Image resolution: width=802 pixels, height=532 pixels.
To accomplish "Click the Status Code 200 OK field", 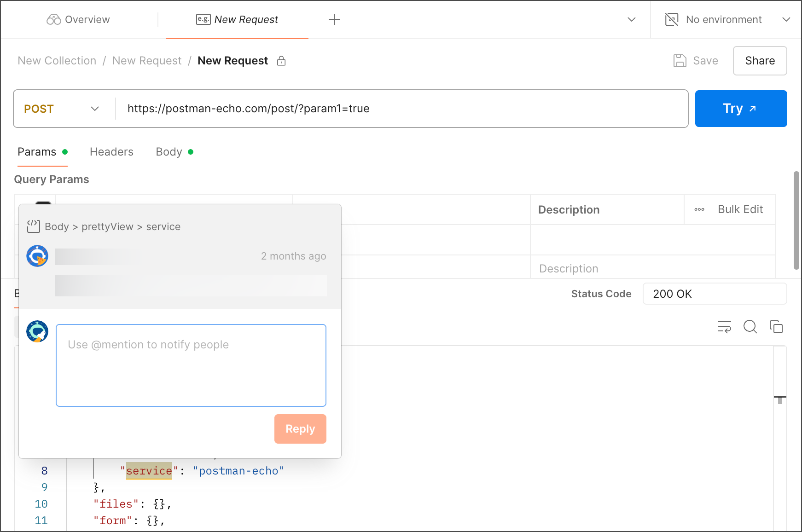I will (x=715, y=294).
